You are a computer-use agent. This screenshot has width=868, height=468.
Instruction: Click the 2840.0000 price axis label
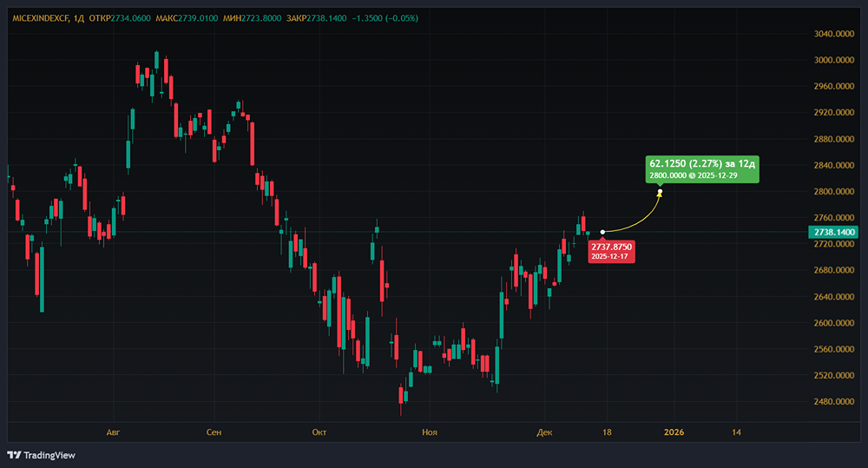point(833,165)
